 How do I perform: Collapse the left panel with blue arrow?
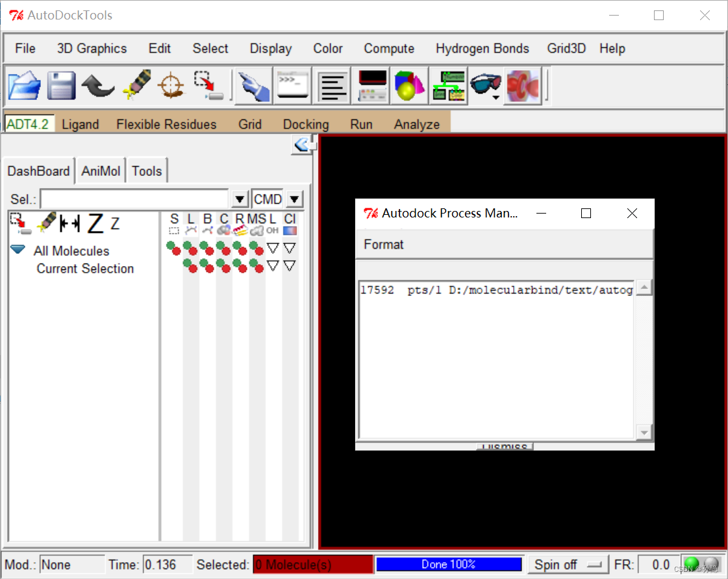(302, 145)
